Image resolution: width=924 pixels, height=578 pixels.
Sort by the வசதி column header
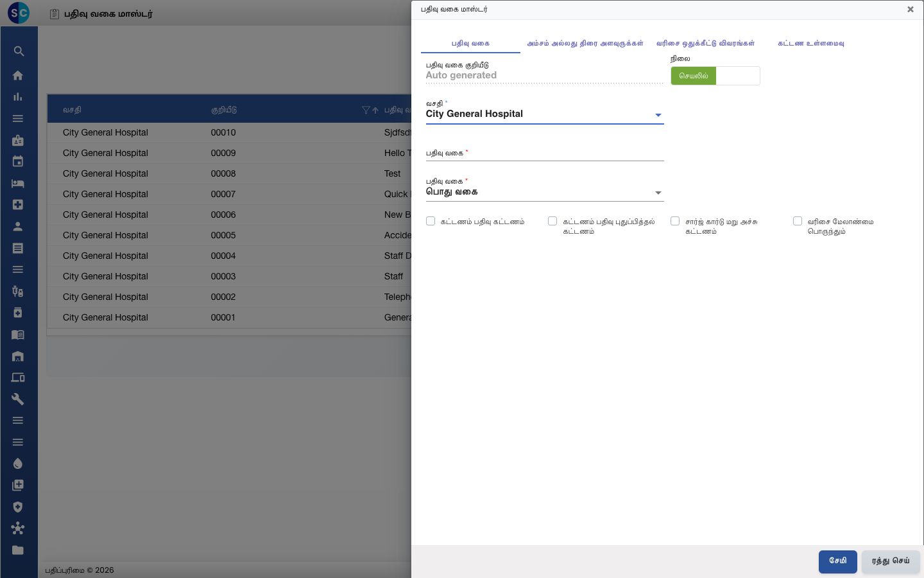(x=72, y=110)
